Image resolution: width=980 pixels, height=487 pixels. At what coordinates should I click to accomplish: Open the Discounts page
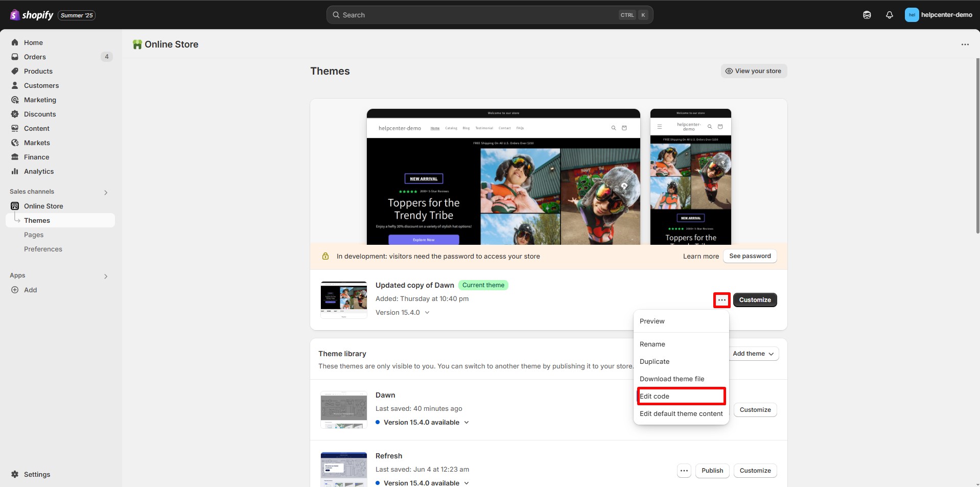[40, 114]
